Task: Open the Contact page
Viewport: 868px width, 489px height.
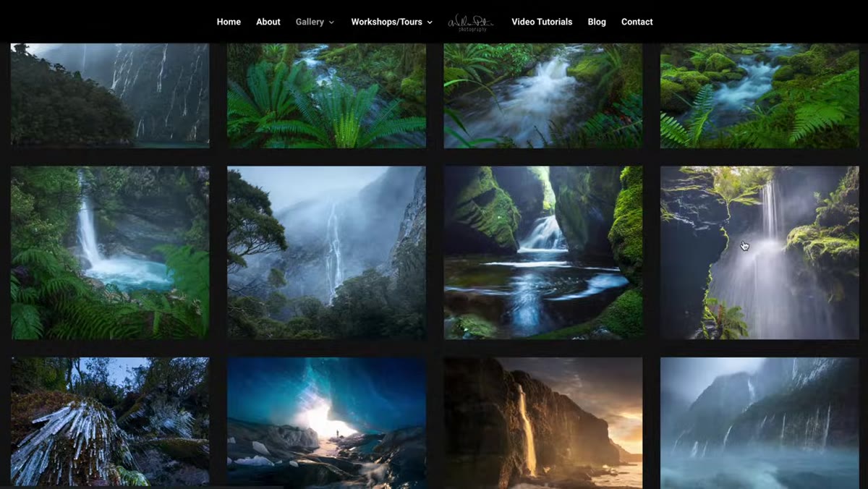Action: 637,22
